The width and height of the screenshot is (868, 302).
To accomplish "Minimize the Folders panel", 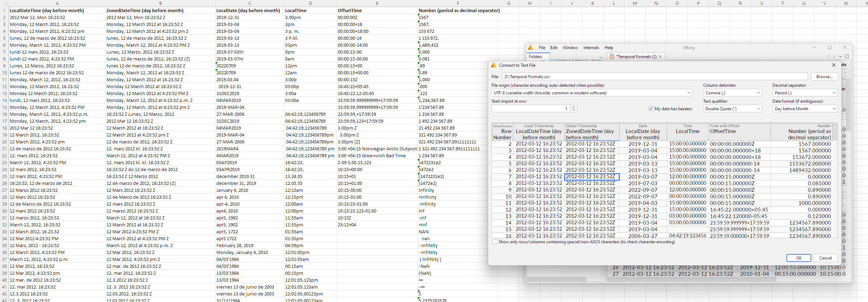I will (x=601, y=57).
